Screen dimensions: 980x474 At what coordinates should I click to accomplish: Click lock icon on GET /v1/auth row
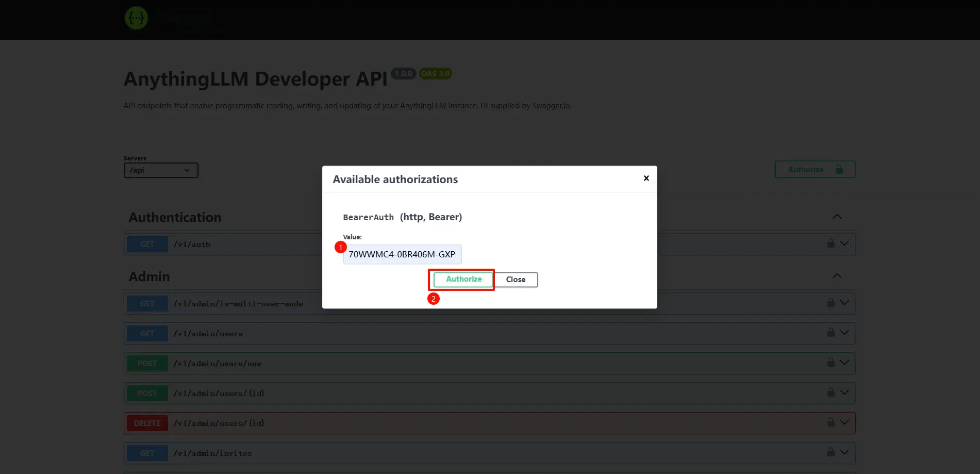click(x=830, y=243)
